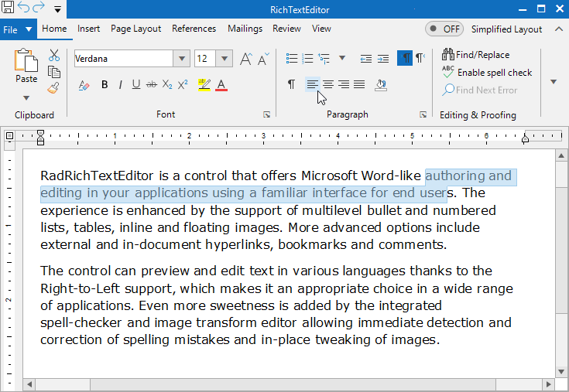Insert a numbered list

coord(307,58)
